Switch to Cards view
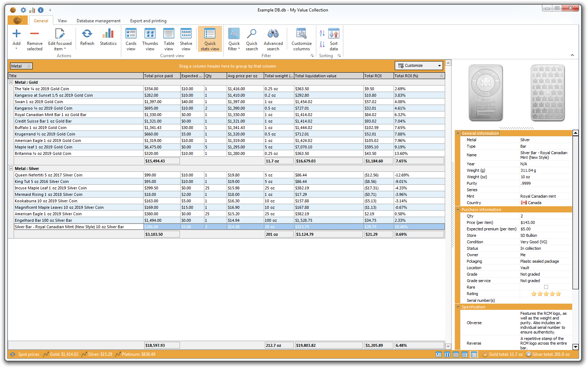Image resolution: width=588 pixels, height=368 pixels. (x=131, y=34)
